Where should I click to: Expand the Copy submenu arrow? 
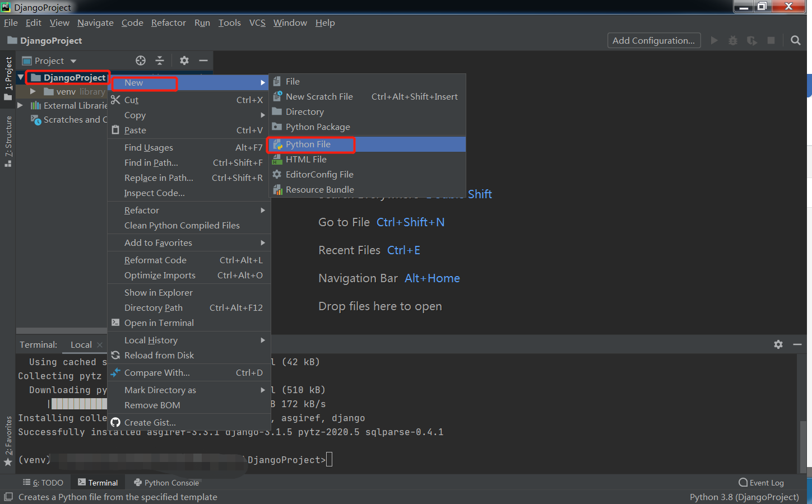coord(263,115)
